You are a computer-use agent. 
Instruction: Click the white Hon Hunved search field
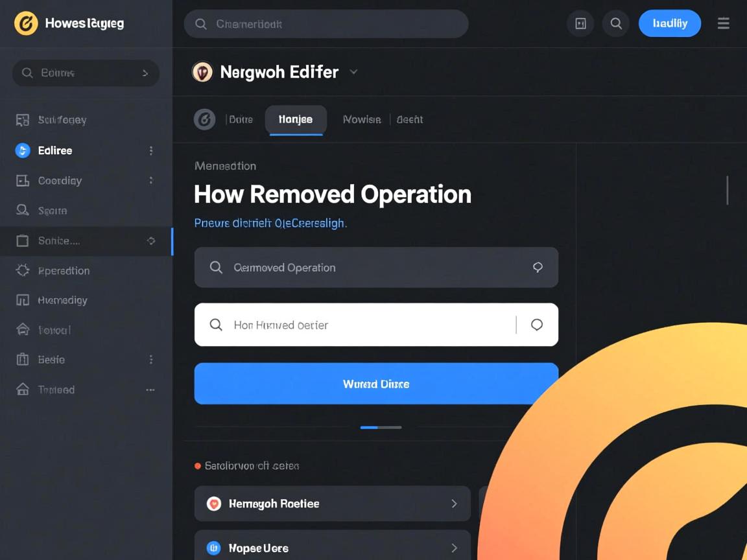(363, 325)
